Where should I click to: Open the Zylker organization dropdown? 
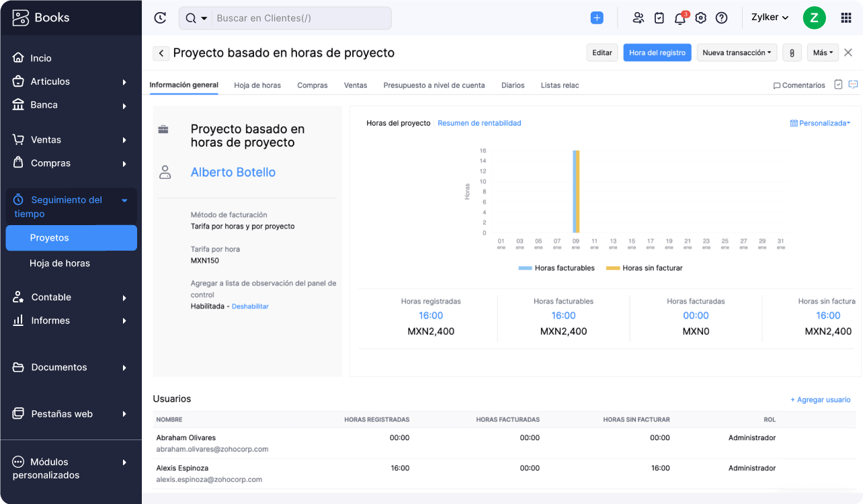pos(769,17)
